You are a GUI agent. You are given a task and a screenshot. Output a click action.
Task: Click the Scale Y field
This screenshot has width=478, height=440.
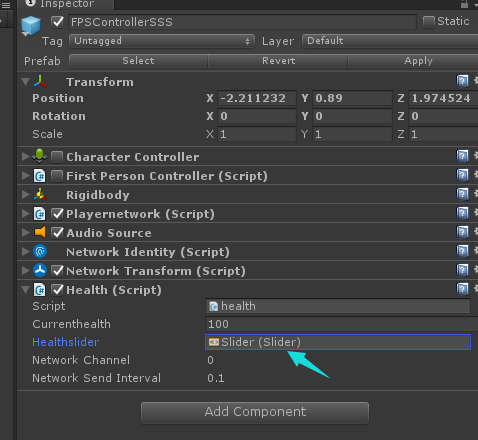tap(352, 134)
